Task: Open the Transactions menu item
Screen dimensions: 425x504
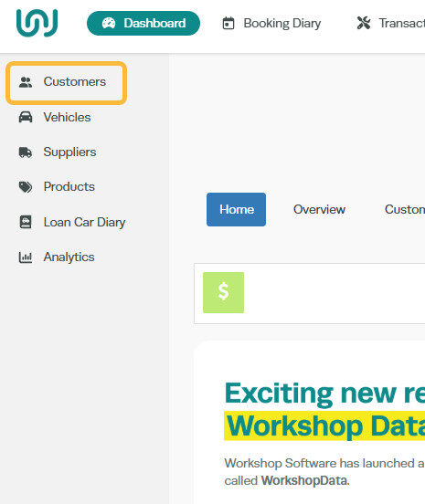Action: [391, 23]
